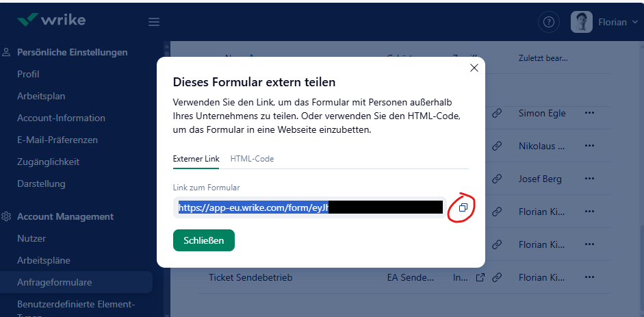The image size is (644, 317).
Task: Click the link icon in Josef Berg row
Action: click(x=498, y=179)
